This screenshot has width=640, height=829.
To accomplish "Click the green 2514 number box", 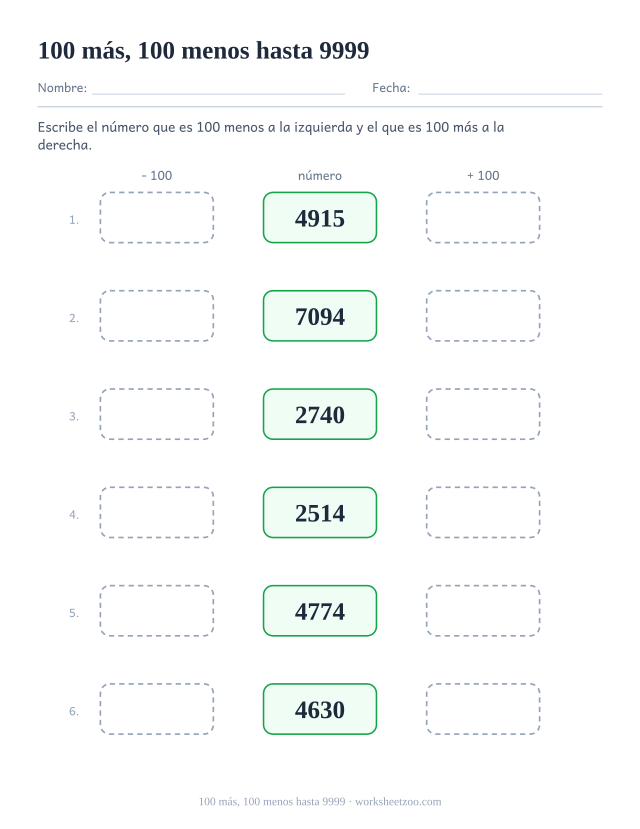I will coord(320,512).
